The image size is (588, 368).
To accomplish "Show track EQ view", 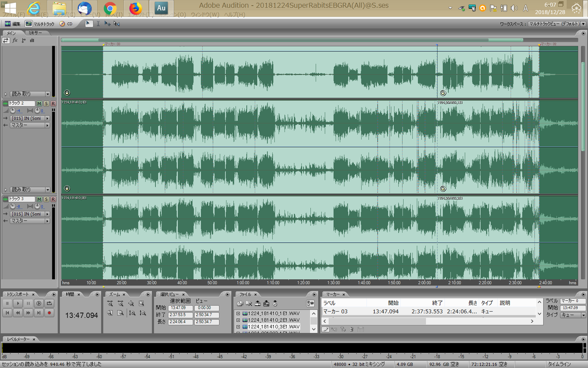I will (32, 41).
